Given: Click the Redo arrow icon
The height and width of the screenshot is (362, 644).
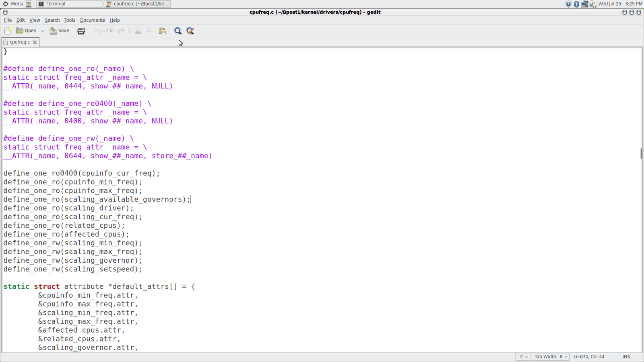Looking at the screenshot, I should tap(122, 31).
